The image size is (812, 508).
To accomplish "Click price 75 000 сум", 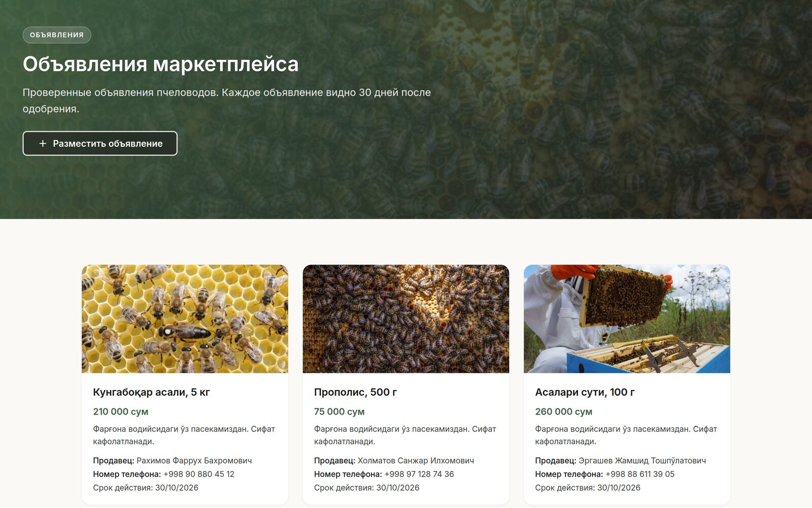I will click(339, 411).
